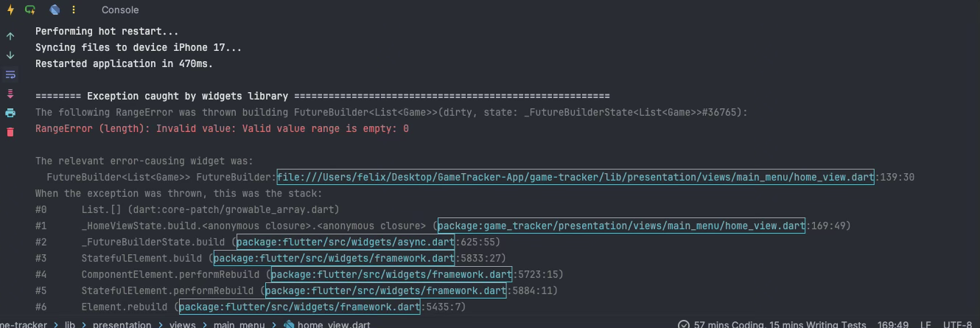This screenshot has width=980, height=328.
Task: Clear console with the trash icon
Action: tap(10, 132)
